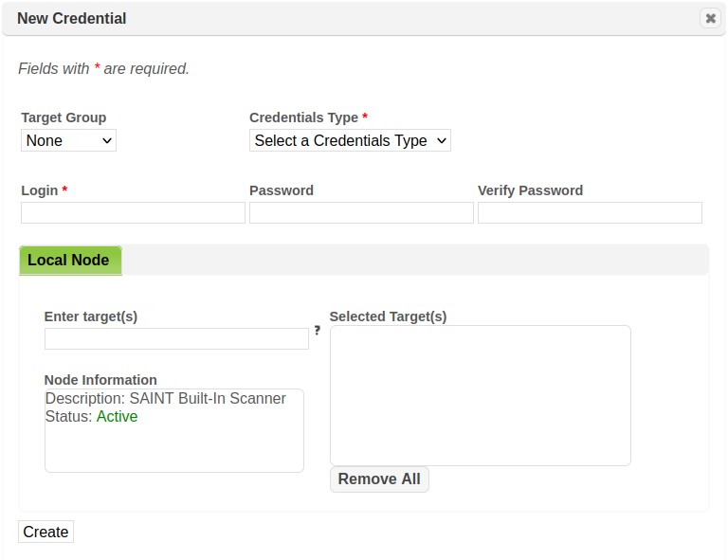The width and height of the screenshot is (728, 560).
Task: Expand the Credentials Type selector
Action: [350, 140]
